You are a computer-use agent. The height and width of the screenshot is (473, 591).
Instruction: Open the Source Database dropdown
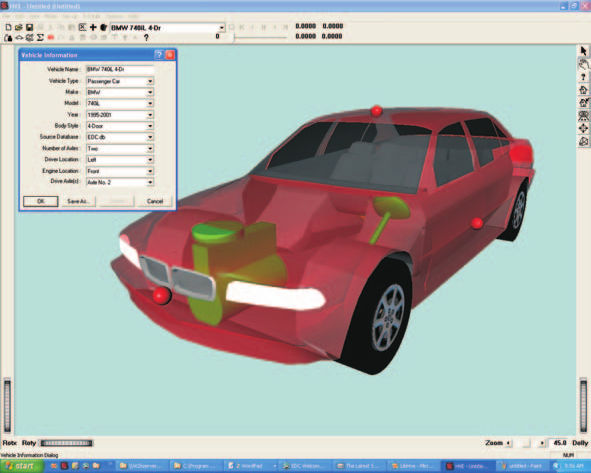click(x=150, y=137)
